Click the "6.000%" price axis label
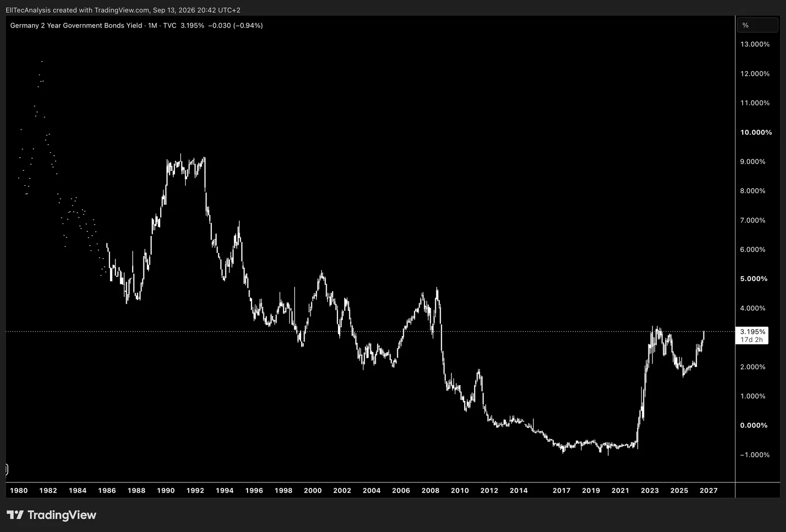786x532 pixels. (x=753, y=250)
